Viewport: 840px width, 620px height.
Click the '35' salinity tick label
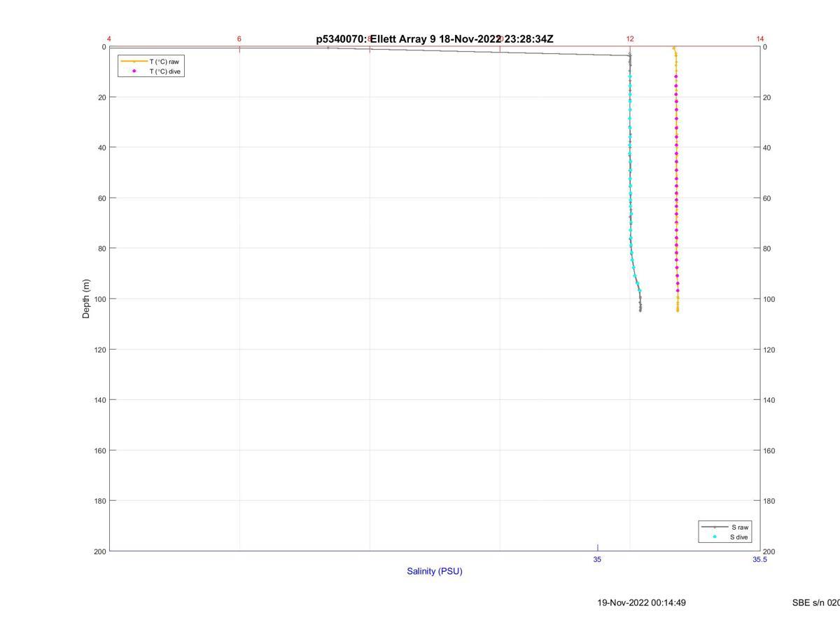point(597,560)
